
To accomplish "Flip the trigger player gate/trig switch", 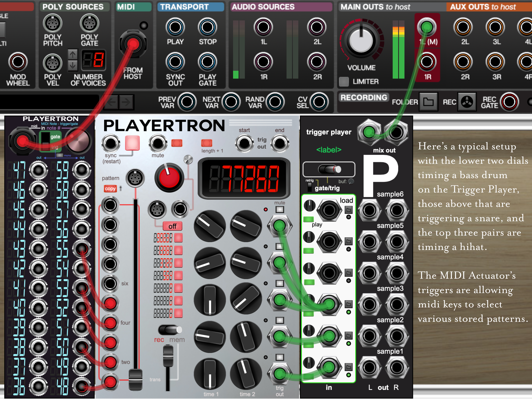I will 329,169.
